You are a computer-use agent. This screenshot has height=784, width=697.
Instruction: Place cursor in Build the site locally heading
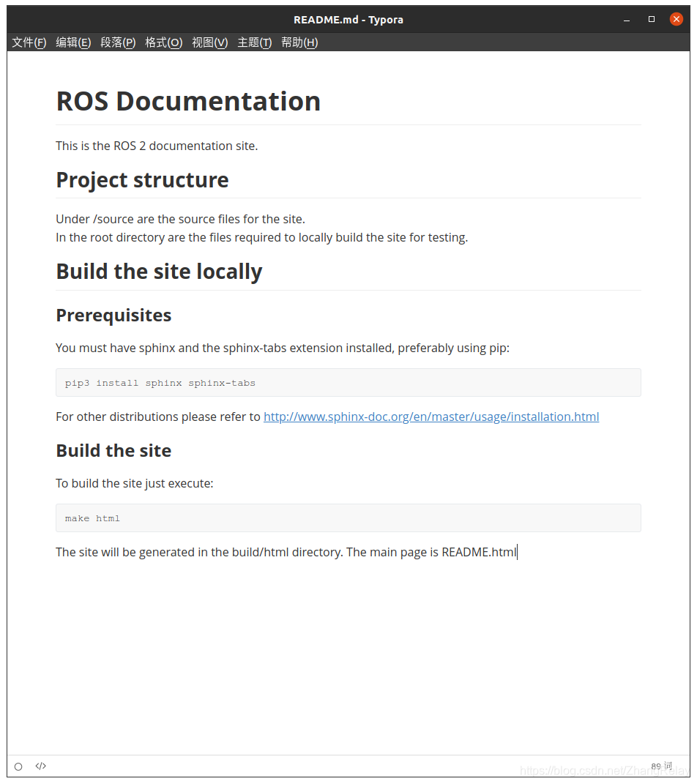pos(159,272)
